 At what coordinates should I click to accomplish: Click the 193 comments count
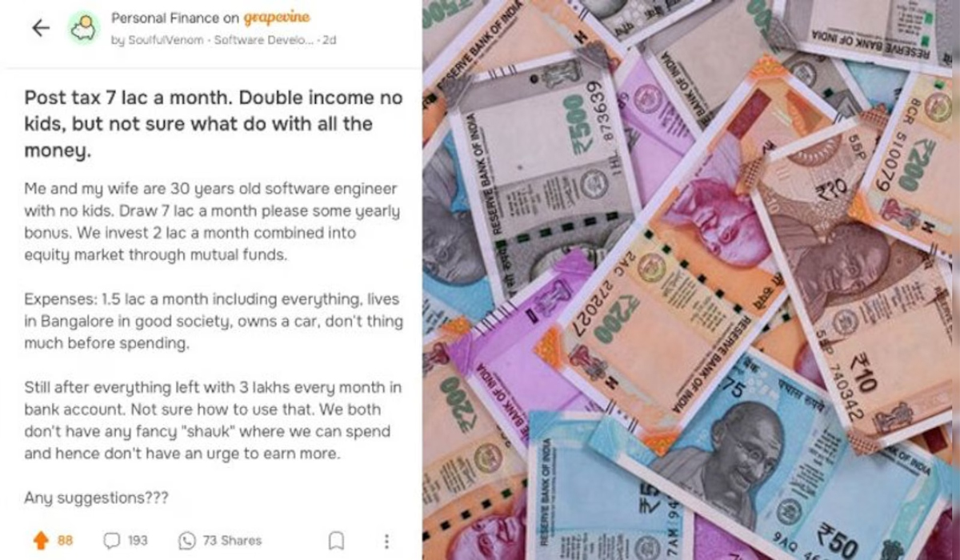click(138, 541)
